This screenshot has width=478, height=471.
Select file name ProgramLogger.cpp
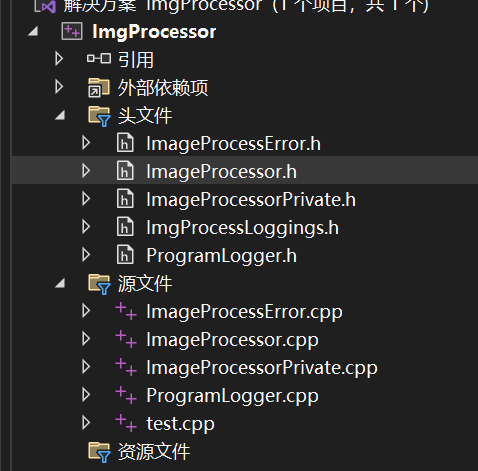click(x=233, y=397)
